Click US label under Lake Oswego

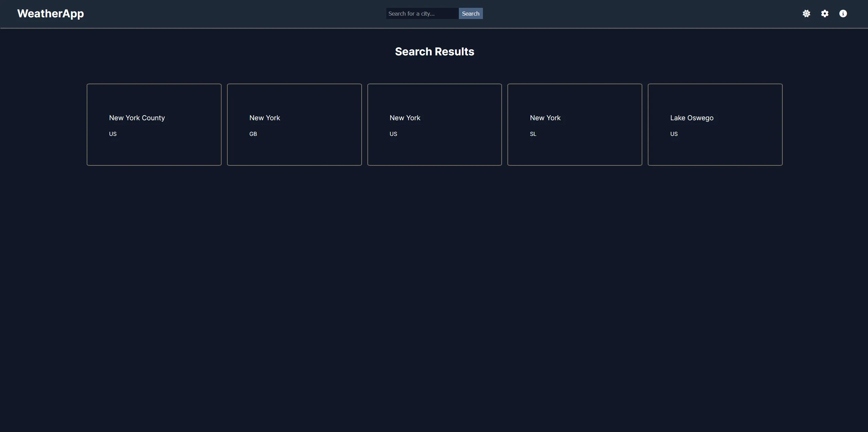pyautogui.click(x=674, y=134)
